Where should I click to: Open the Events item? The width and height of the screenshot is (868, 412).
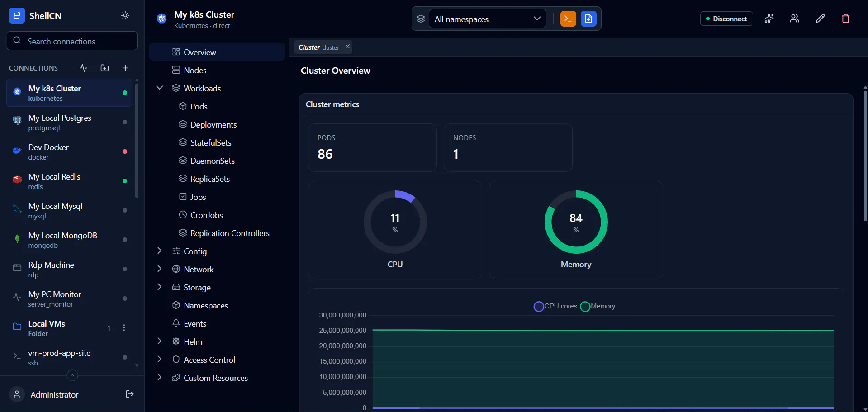pyautogui.click(x=217, y=323)
